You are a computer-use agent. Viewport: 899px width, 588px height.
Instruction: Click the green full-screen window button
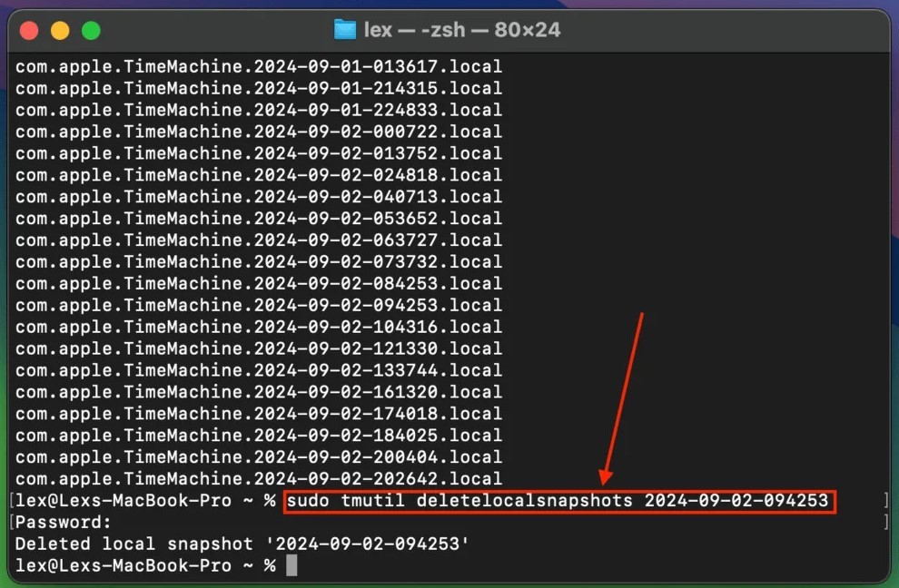point(91,29)
